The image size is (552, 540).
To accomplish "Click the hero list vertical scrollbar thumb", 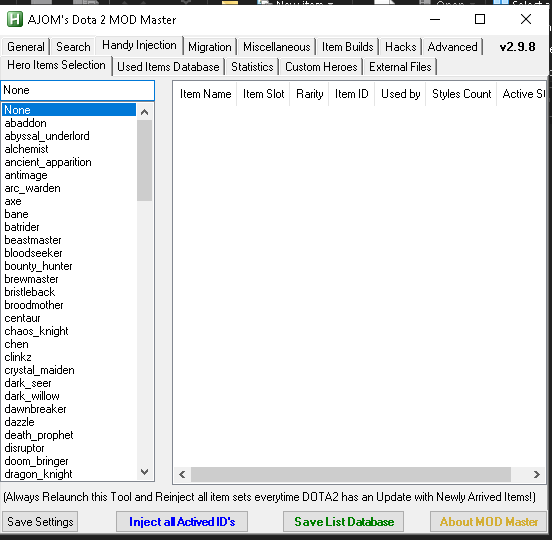I will pyautogui.click(x=144, y=161).
